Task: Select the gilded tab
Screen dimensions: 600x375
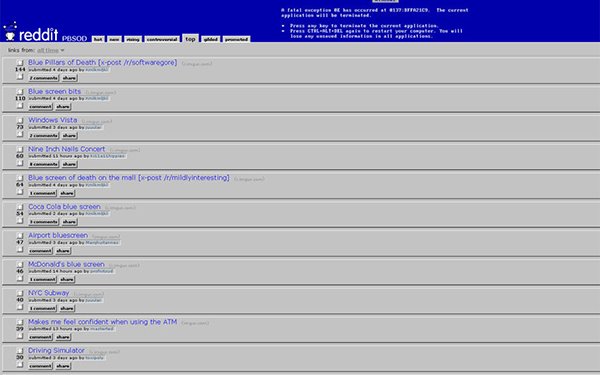Action: pos(210,39)
